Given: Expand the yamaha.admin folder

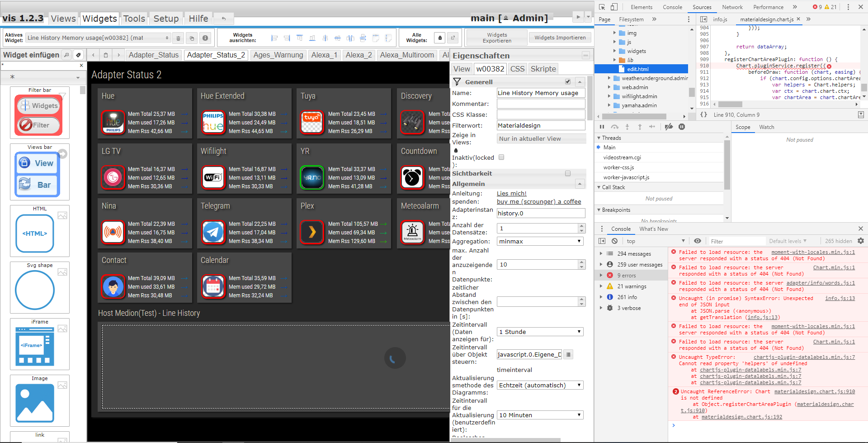Looking at the screenshot, I should click(609, 105).
